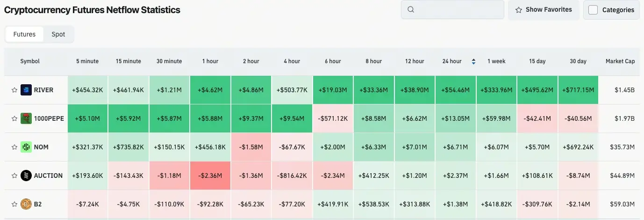The image size is (644, 220).
Task: Click the NOM coin logo
Action: tap(26, 147)
